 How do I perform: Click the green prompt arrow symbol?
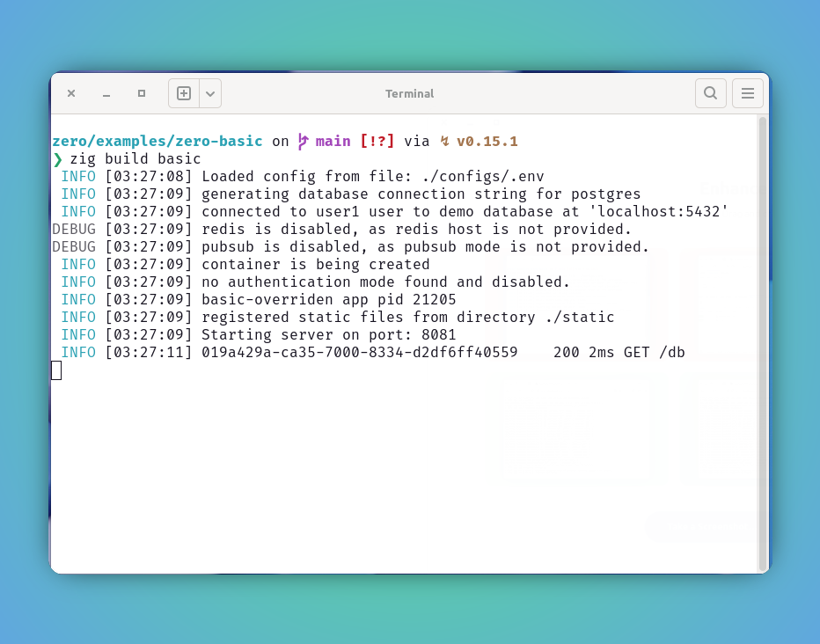(57, 159)
